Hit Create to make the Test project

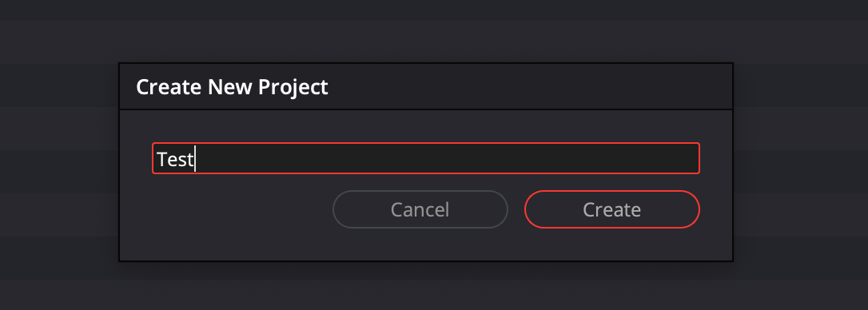click(611, 209)
